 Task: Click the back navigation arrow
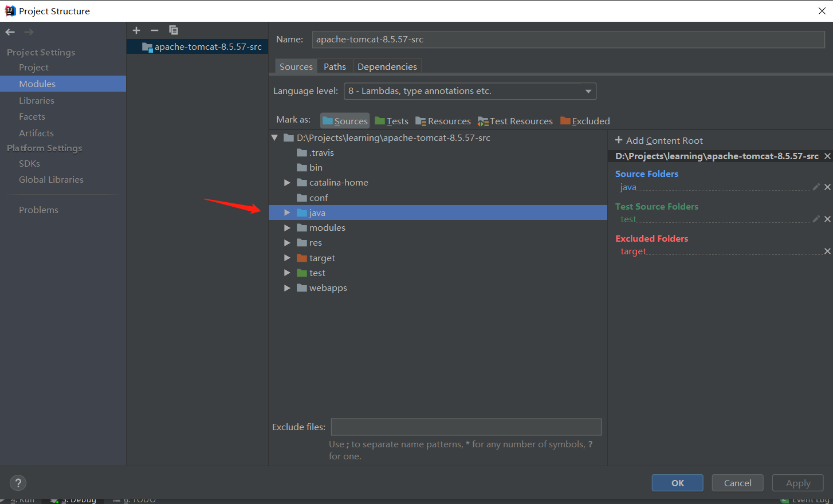[10, 32]
